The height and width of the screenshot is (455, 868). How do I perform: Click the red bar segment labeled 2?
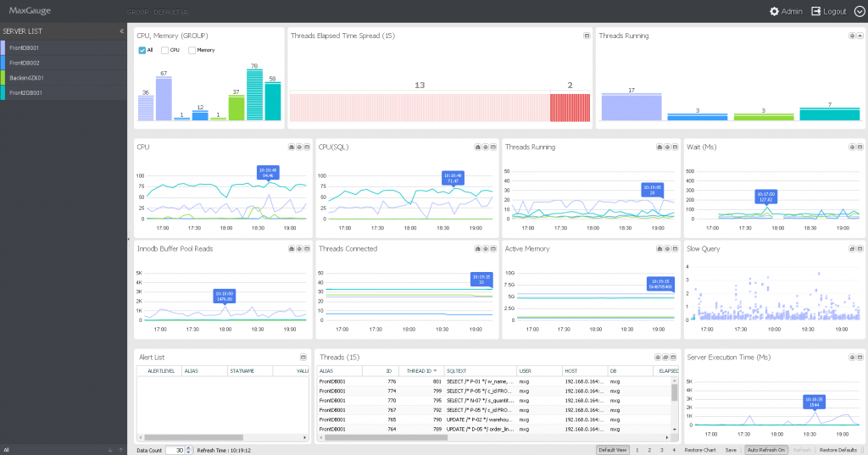coord(570,108)
